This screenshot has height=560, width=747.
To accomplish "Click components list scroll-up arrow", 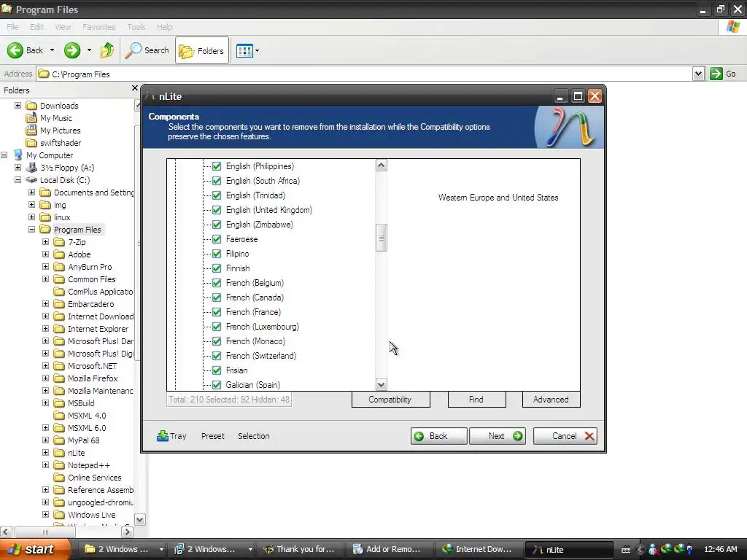I will coord(381,166).
